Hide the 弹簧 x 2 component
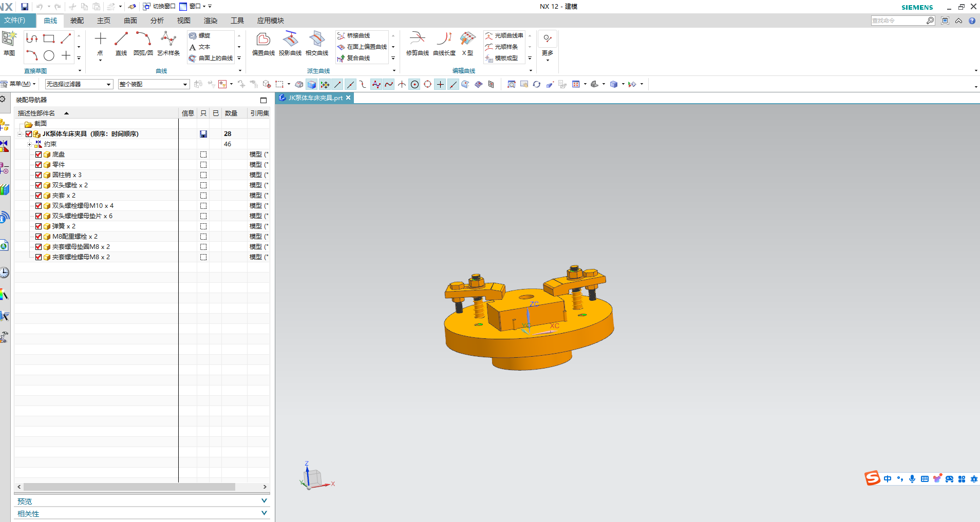 click(x=39, y=226)
